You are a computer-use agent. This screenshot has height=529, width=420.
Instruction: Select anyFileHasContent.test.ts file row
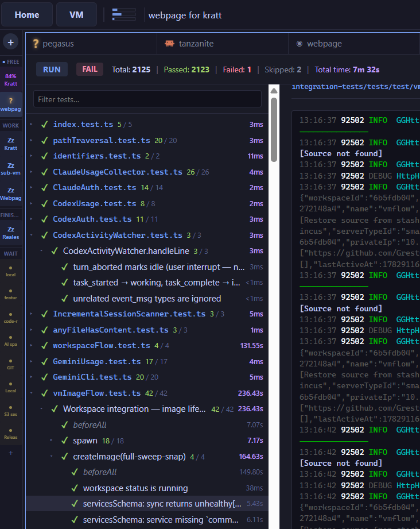(147, 330)
